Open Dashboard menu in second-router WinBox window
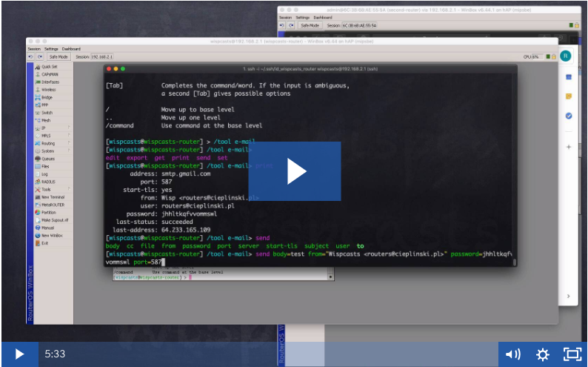 [323, 18]
